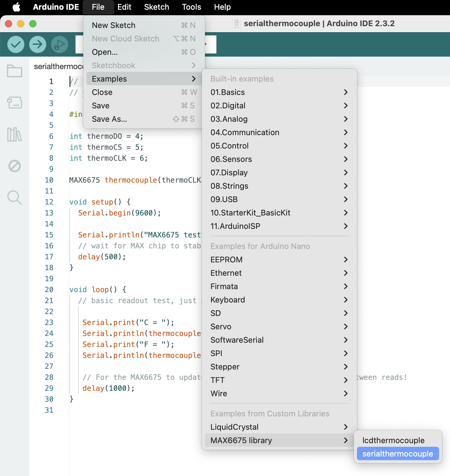Open the Sketch menu
The image size is (450, 476).
(157, 7)
